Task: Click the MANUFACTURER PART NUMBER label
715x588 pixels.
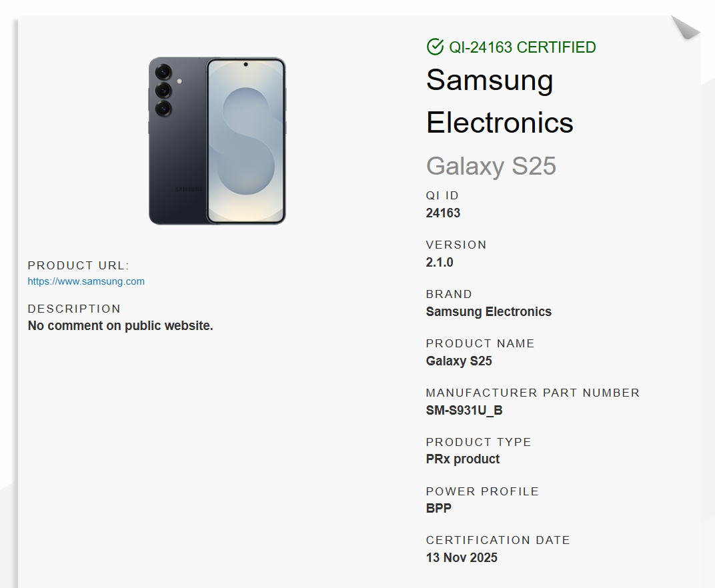Action: (x=532, y=393)
